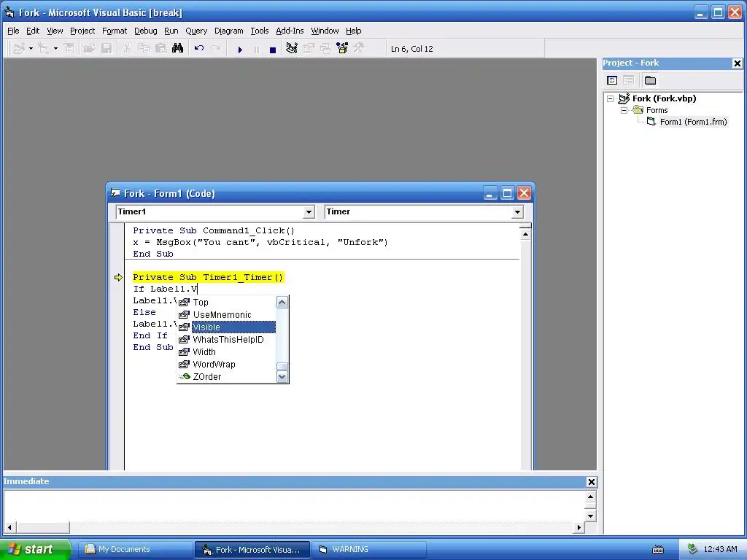This screenshot has height=560, width=747.
Task: Click the Redo arrow icon
Action: (216, 49)
